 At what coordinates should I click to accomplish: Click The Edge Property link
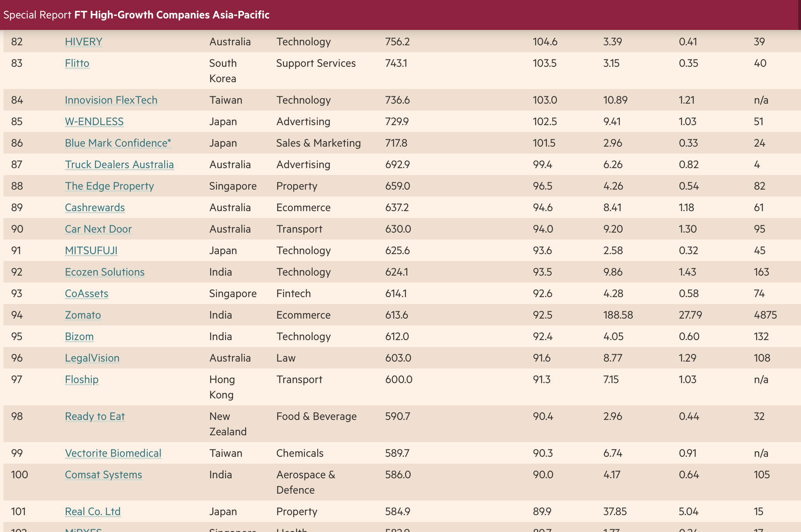109,186
